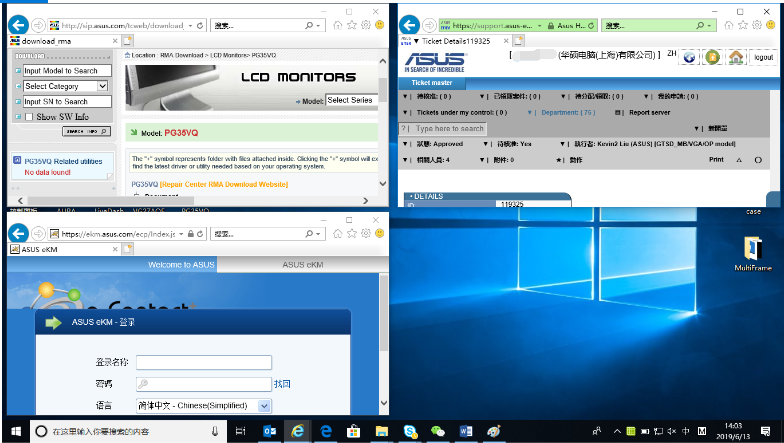Open Skype from the taskbar
Screen dimensions: 784x443
coord(410,431)
